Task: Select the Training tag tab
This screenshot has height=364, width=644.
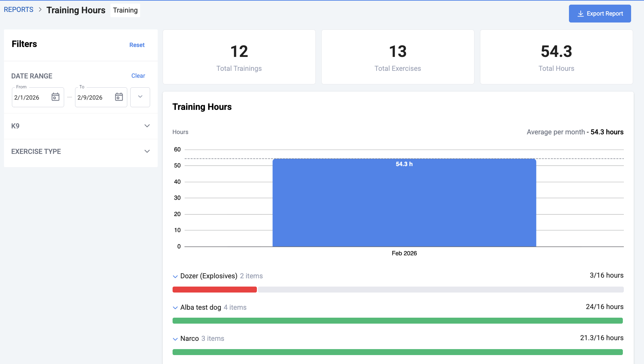Action: (x=125, y=10)
